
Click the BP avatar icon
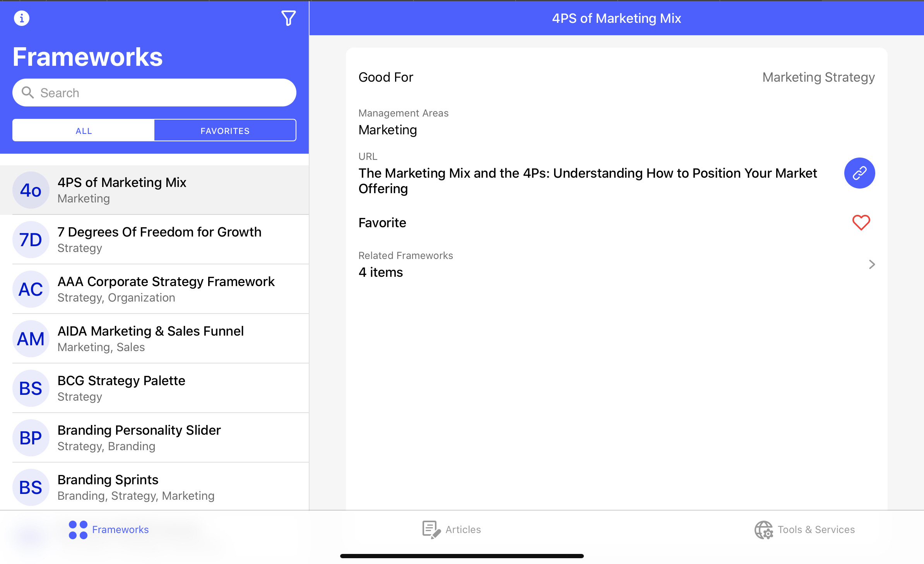point(31,438)
